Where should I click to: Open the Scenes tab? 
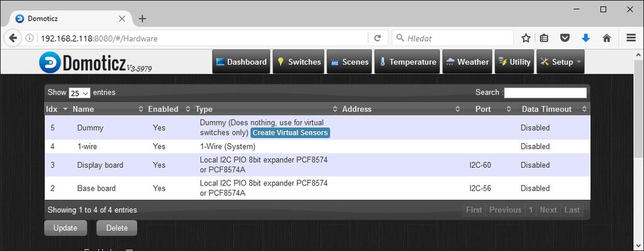click(x=349, y=62)
